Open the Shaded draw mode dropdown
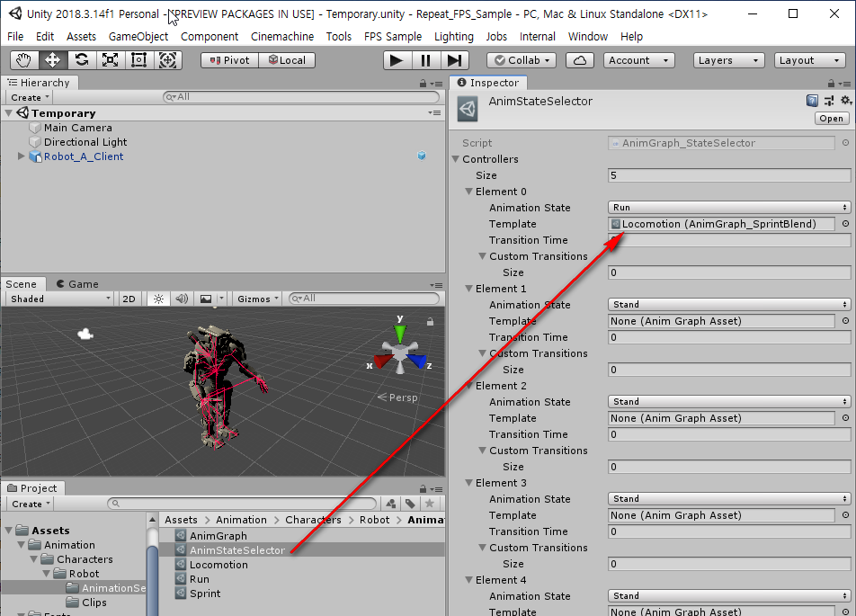This screenshot has height=616, width=856. coord(60,299)
